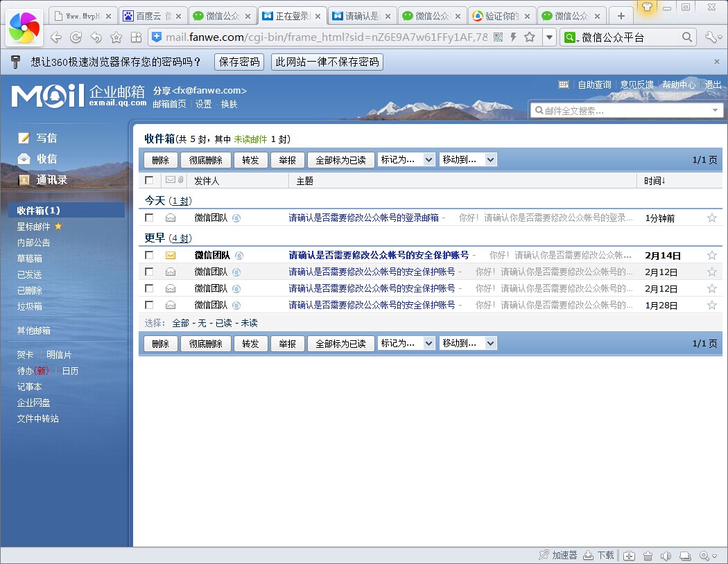Screen dimensions: 728x564
Task: Click the QR code icon in address bar
Action: [x=499, y=37]
